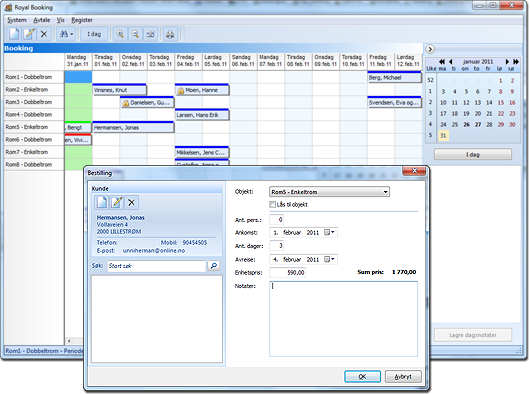Open the Avreise date picker dropdown
The height and width of the screenshot is (394, 530).
330,260
